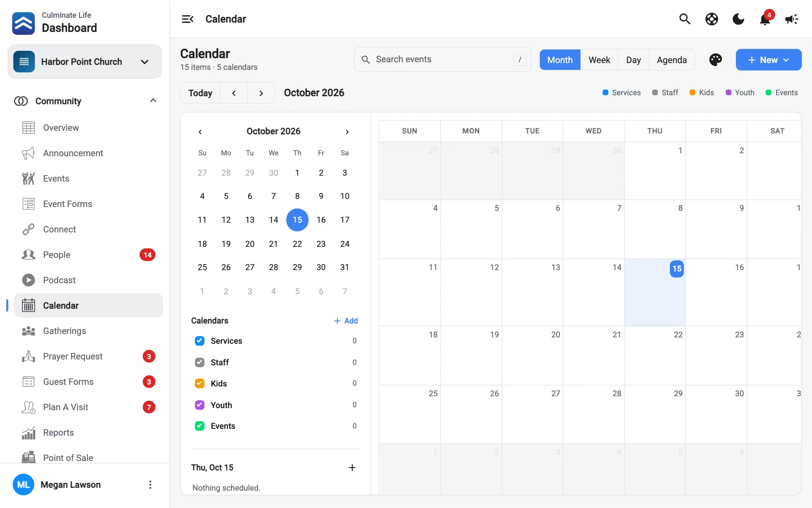Focus the Search events field

point(442,60)
